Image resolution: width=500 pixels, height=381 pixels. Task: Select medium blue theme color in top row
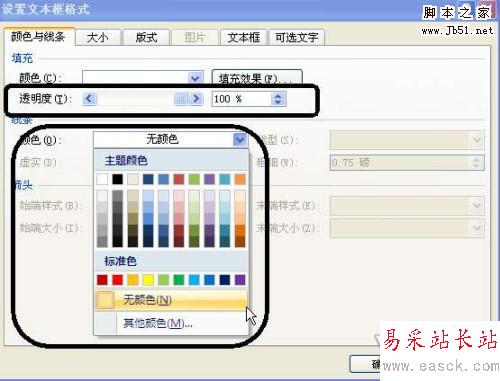(163, 179)
